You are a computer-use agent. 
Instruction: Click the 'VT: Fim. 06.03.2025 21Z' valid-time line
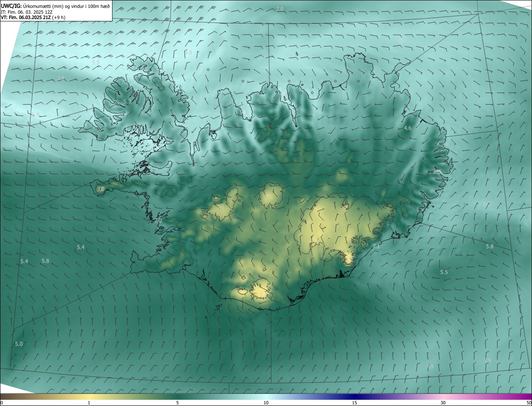(33, 17)
